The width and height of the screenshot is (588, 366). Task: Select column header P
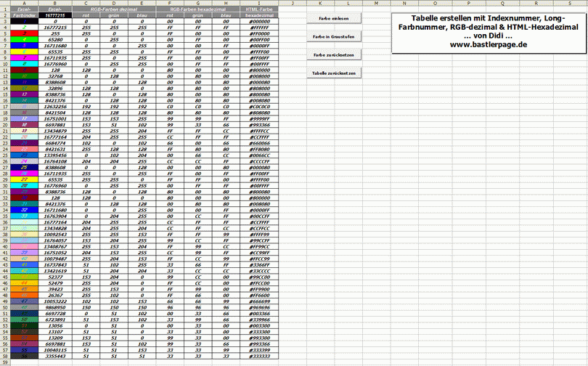tap(469, 3)
